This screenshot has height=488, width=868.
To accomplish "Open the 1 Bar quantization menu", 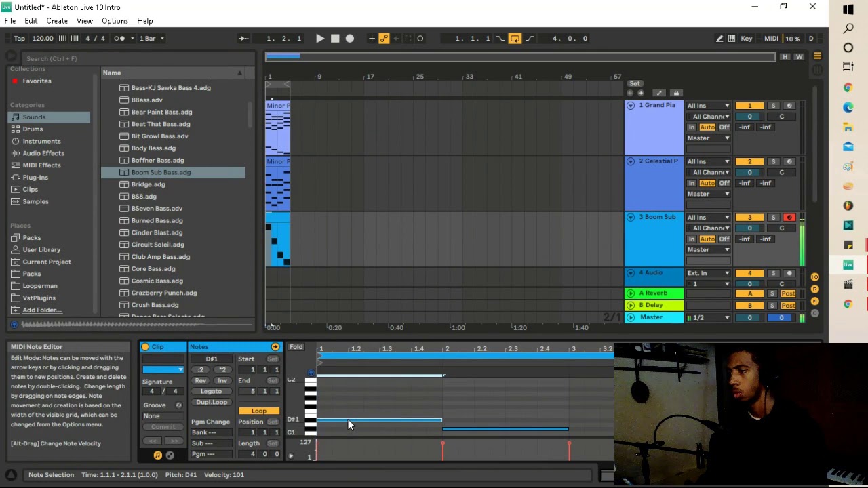I will click(152, 39).
